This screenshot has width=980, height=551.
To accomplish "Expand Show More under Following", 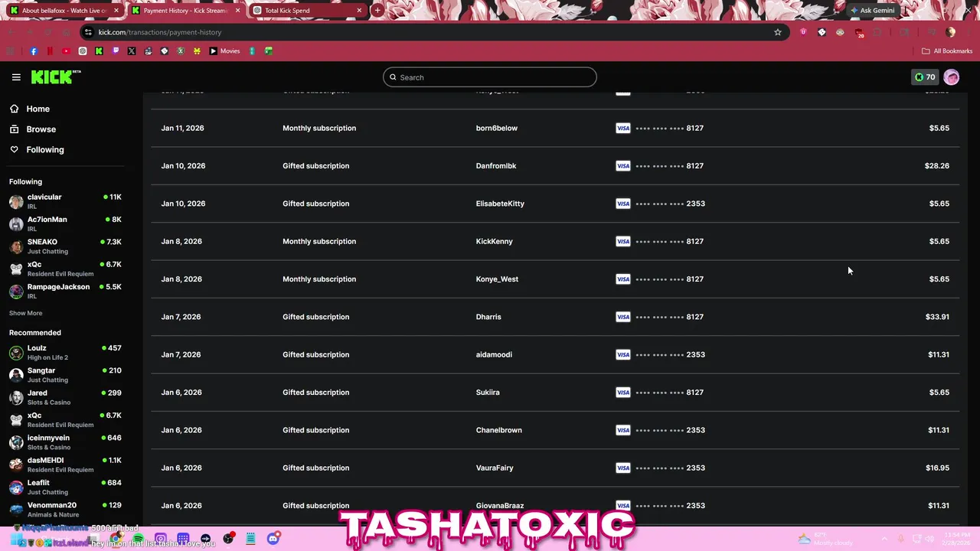I will tap(25, 313).
